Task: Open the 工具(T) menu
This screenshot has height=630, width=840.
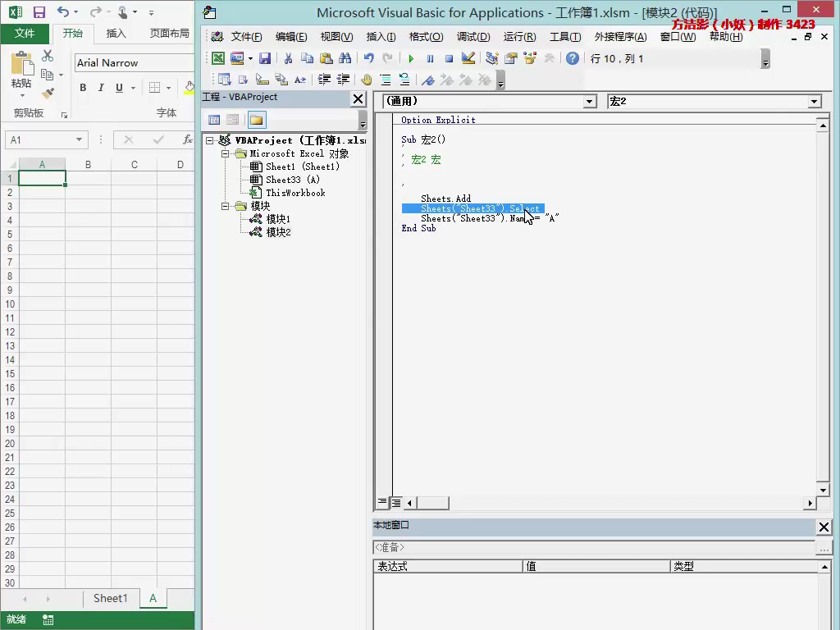Action: (x=565, y=37)
